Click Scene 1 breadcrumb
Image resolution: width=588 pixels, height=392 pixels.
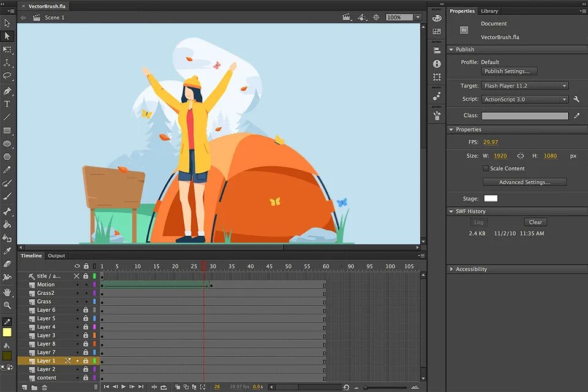(55, 17)
